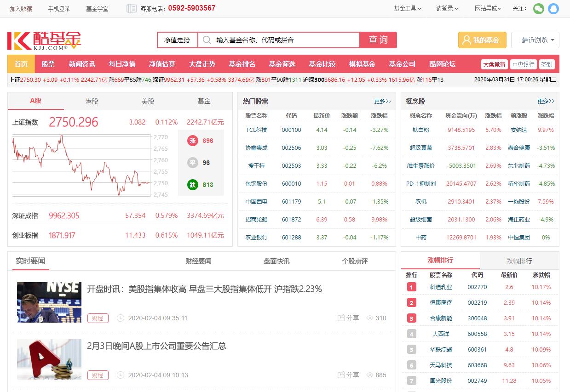Open the WeChat follow icon

538,8
